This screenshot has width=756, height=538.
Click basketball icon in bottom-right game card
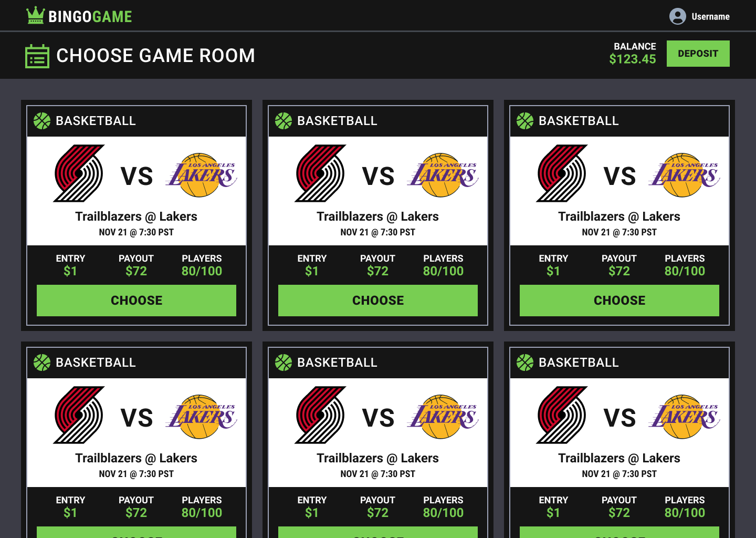click(x=525, y=363)
